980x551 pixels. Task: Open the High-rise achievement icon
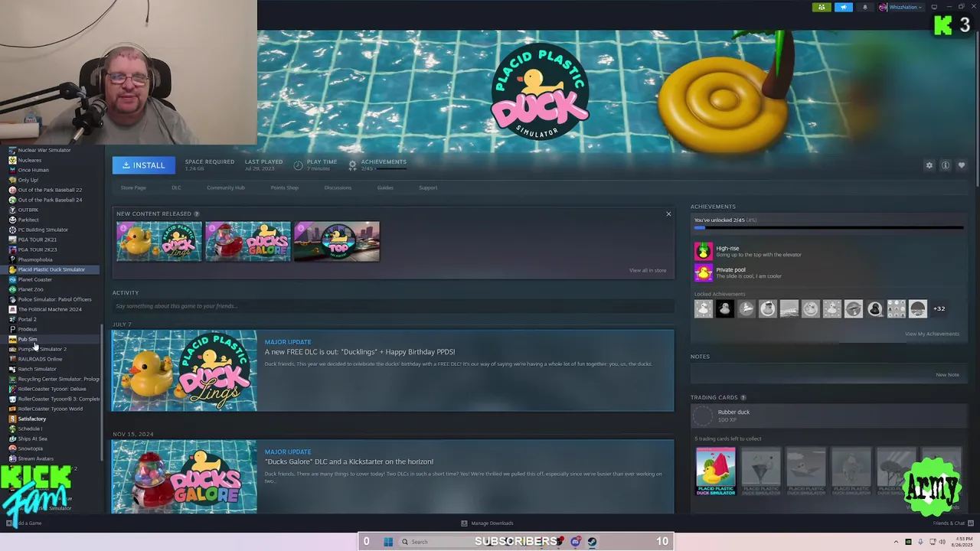(703, 251)
